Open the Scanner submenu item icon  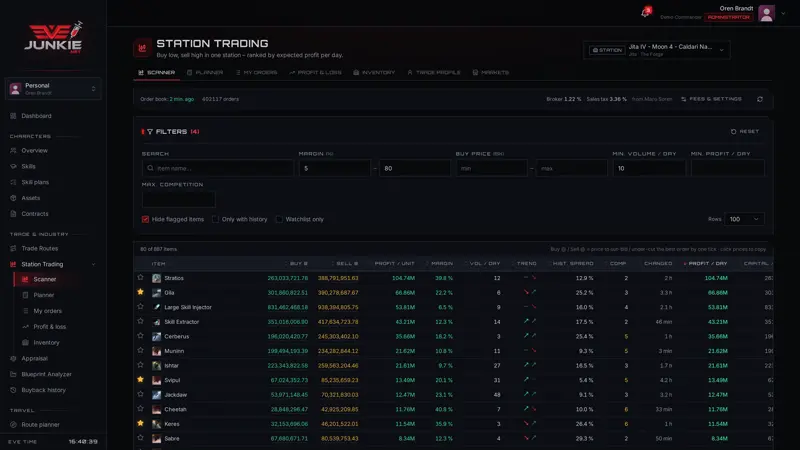point(25,279)
